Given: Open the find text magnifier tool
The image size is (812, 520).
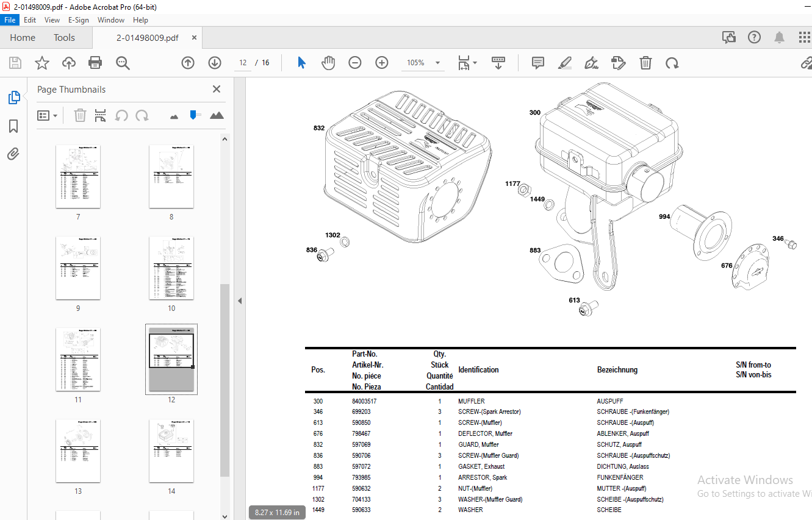Looking at the screenshot, I should pos(123,63).
